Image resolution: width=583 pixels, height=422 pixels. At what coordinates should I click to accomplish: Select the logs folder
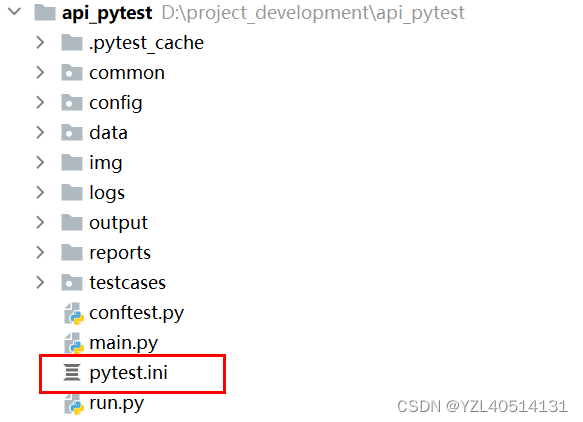point(107,193)
